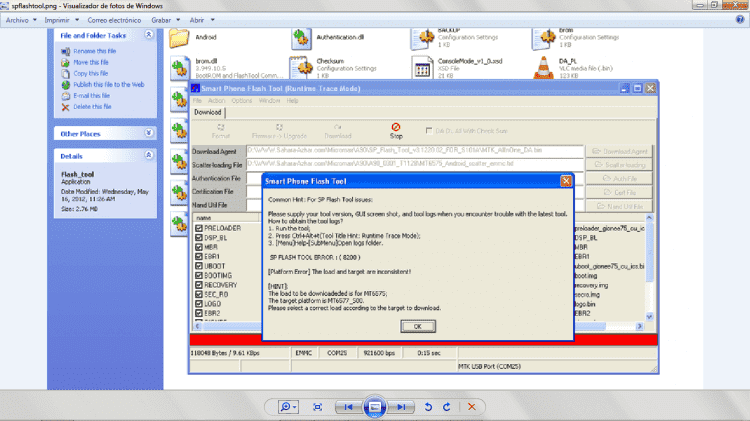Viewport: 750px width, 421px height.
Task: Click the Scatter-loading button
Action: click(x=619, y=165)
